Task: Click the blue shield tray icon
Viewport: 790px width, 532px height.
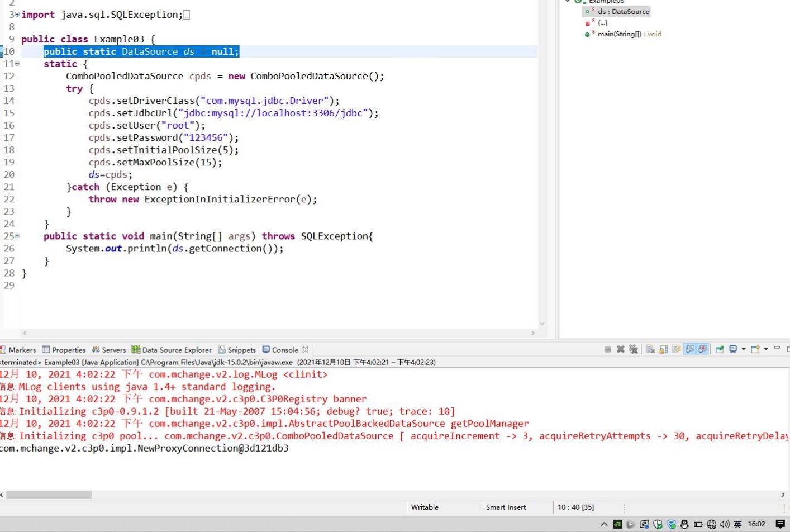Action: coord(671,524)
